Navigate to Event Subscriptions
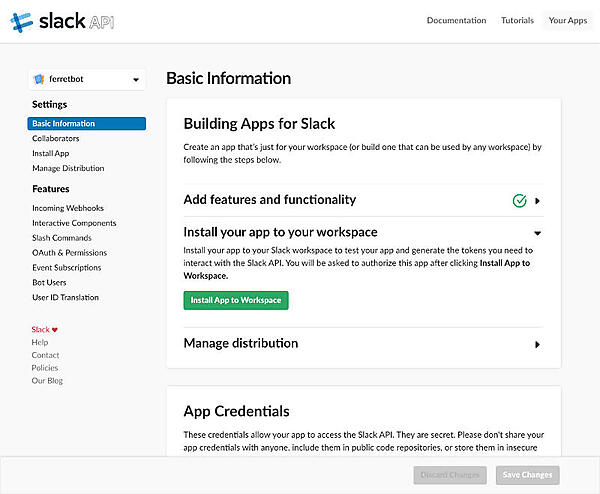 [66, 268]
